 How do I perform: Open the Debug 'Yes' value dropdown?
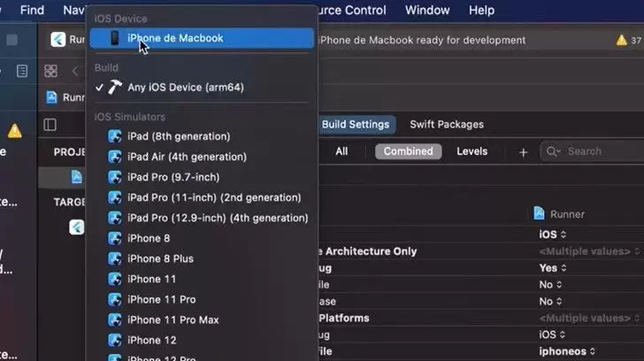(x=552, y=268)
